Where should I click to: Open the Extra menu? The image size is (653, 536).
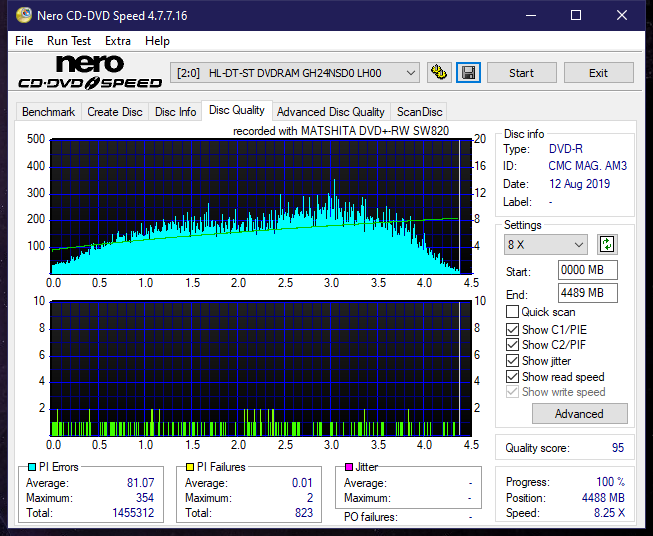click(118, 41)
